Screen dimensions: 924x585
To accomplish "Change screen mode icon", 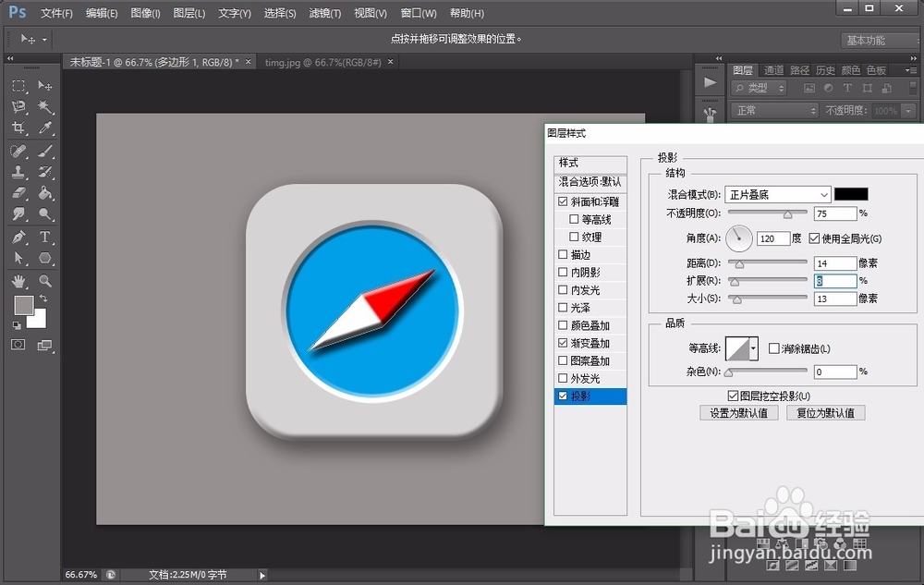I will [x=44, y=346].
